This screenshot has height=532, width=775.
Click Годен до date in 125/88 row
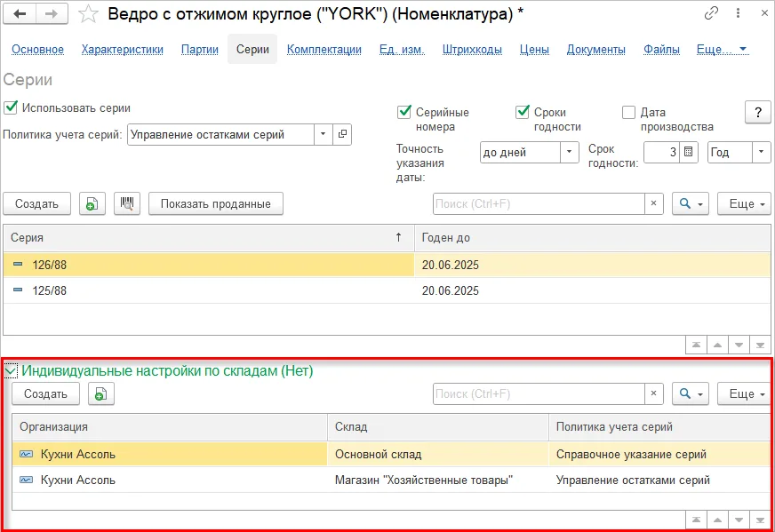coord(451,290)
